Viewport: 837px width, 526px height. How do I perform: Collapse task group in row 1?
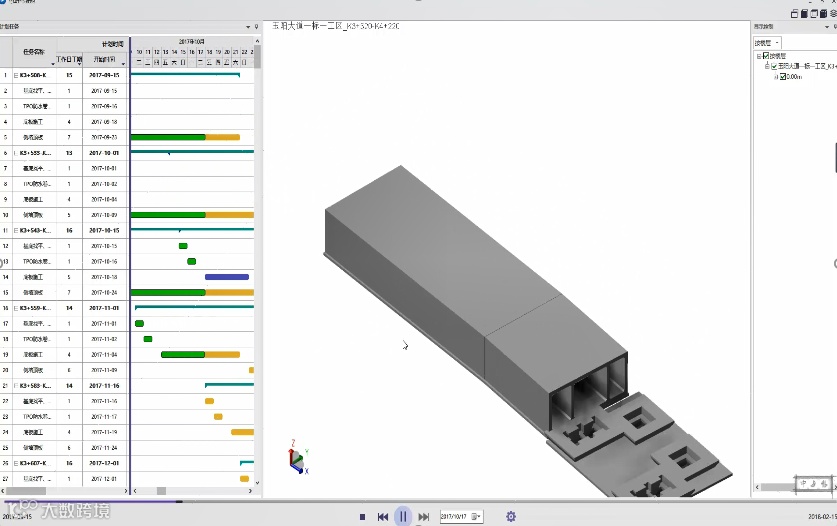[15, 75]
